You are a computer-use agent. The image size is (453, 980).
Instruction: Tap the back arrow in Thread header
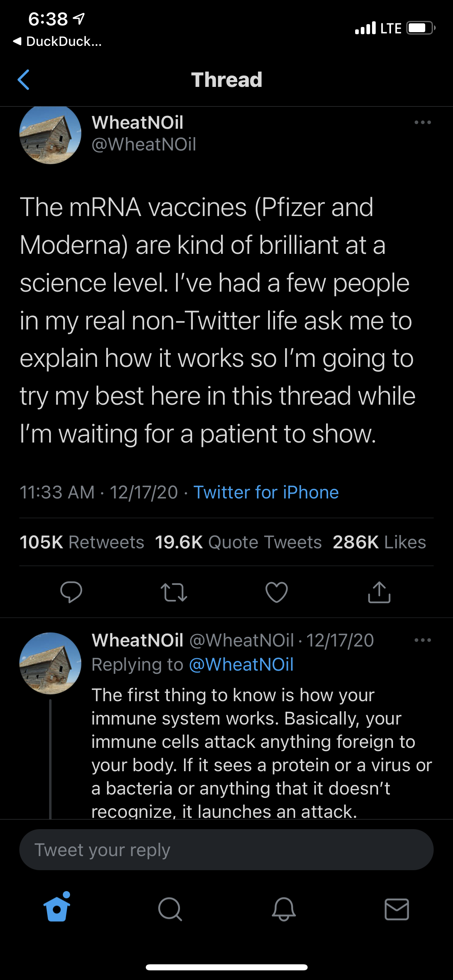(24, 80)
